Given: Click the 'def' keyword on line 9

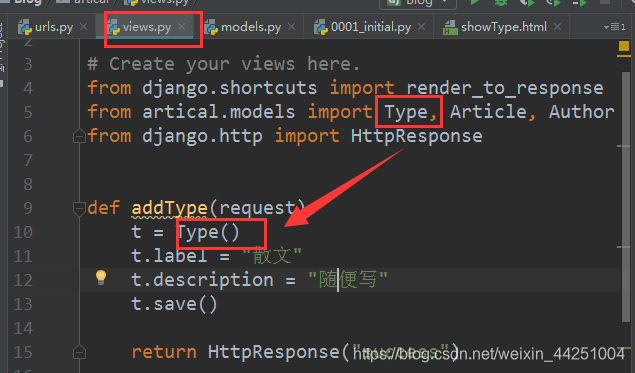Looking at the screenshot, I should tap(104, 208).
